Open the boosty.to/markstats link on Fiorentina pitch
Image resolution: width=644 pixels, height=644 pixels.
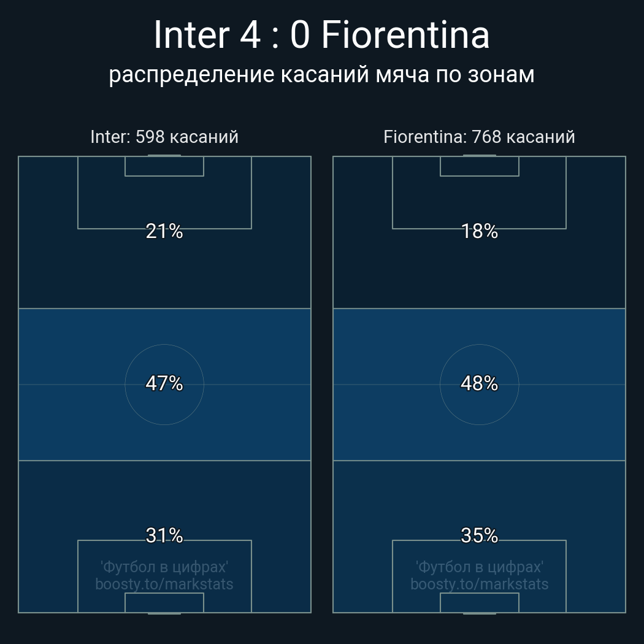point(479,584)
